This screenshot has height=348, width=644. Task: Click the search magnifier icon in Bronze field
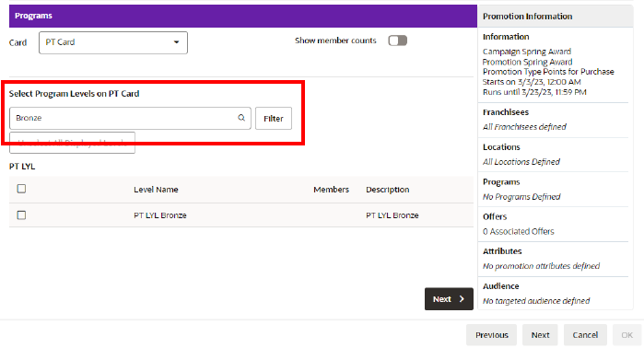pos(241,118)
